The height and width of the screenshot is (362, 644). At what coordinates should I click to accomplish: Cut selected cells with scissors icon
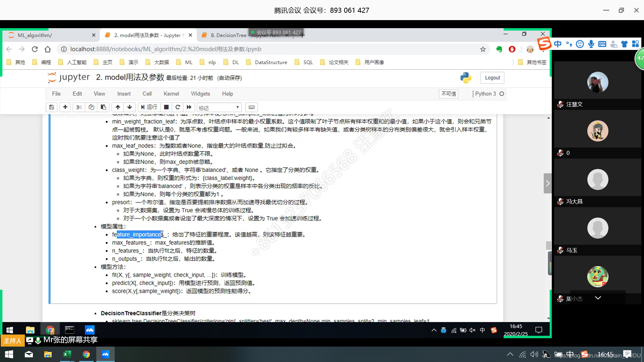click(x=79, y=107)
